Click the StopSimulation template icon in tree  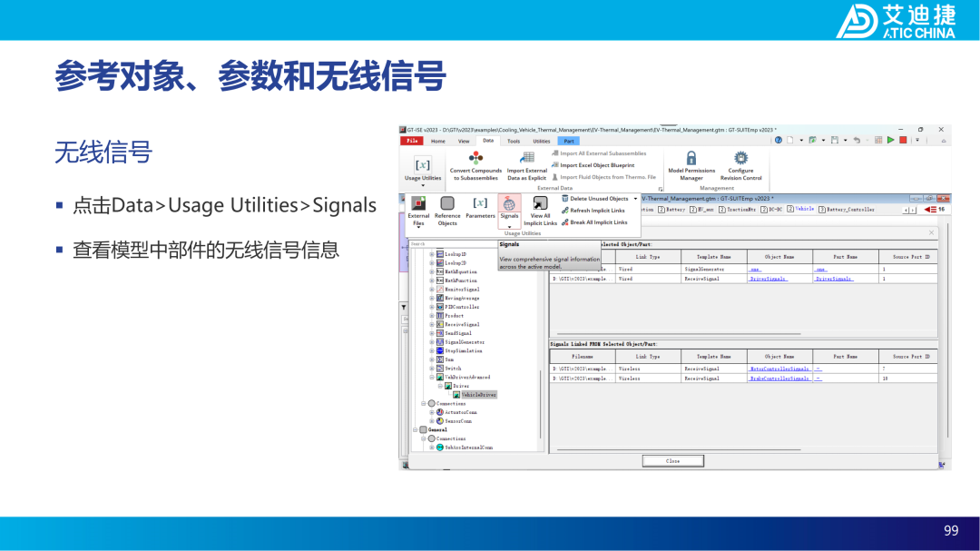[440, 351]
